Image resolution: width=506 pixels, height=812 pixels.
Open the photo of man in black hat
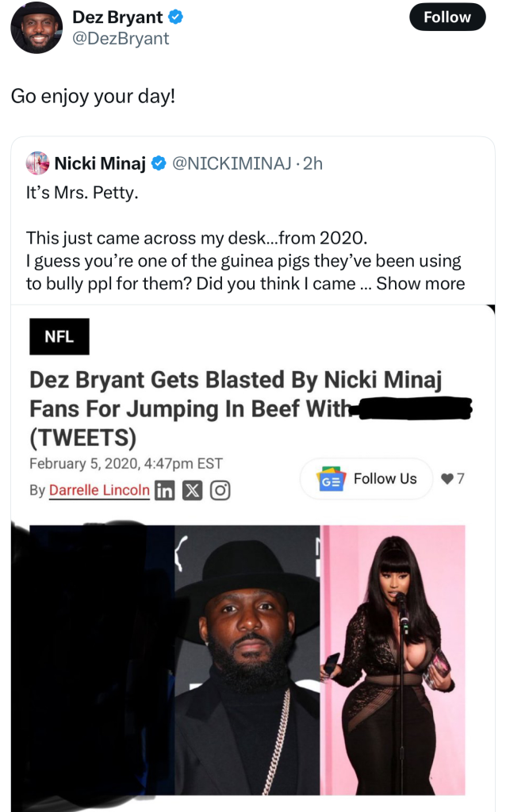(246, 658)
